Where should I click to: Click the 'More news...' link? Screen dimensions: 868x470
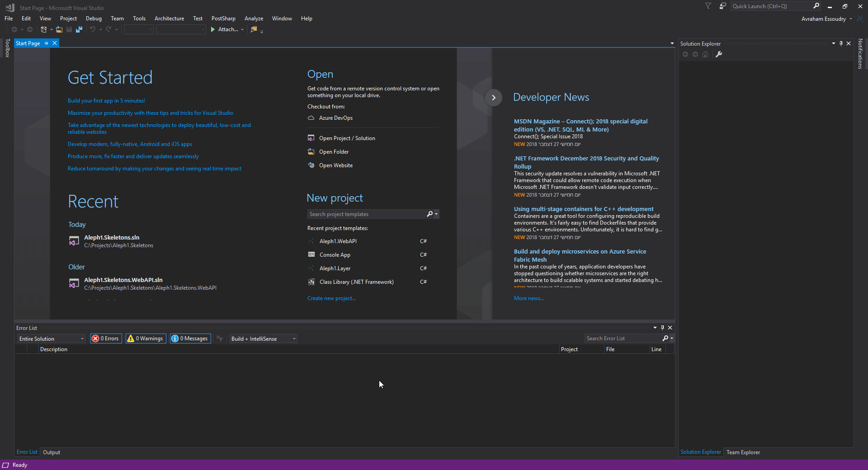tap(529, 298)
